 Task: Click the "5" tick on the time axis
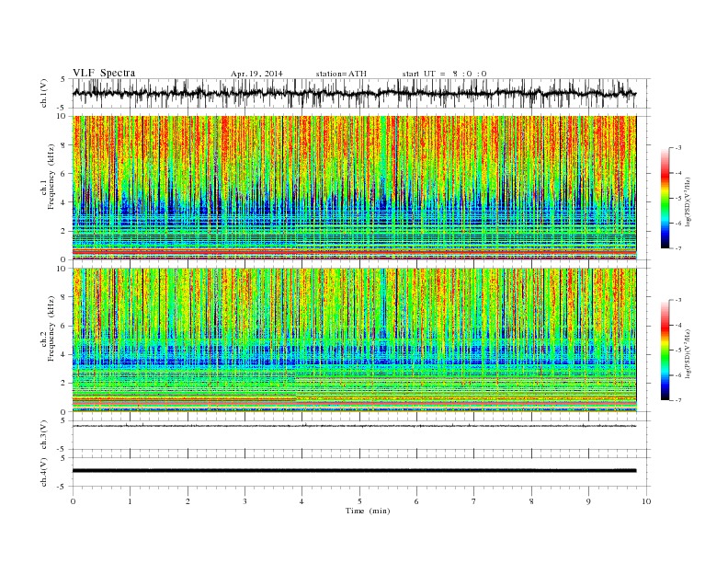tap(359, 501)
